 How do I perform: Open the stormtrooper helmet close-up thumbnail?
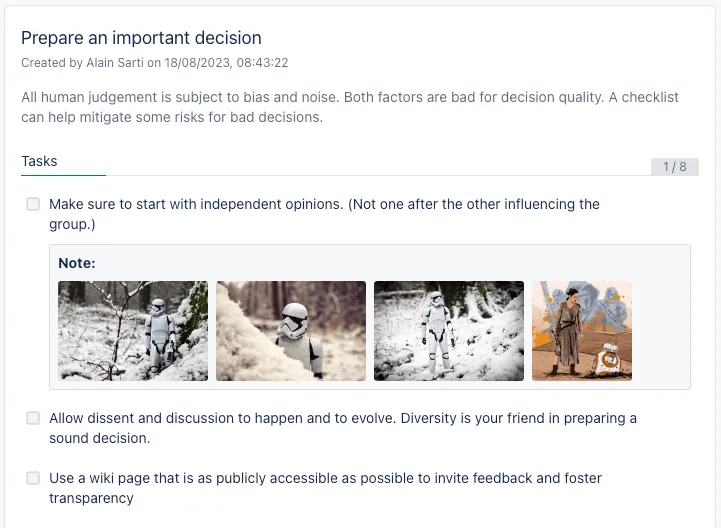(291, 330)
